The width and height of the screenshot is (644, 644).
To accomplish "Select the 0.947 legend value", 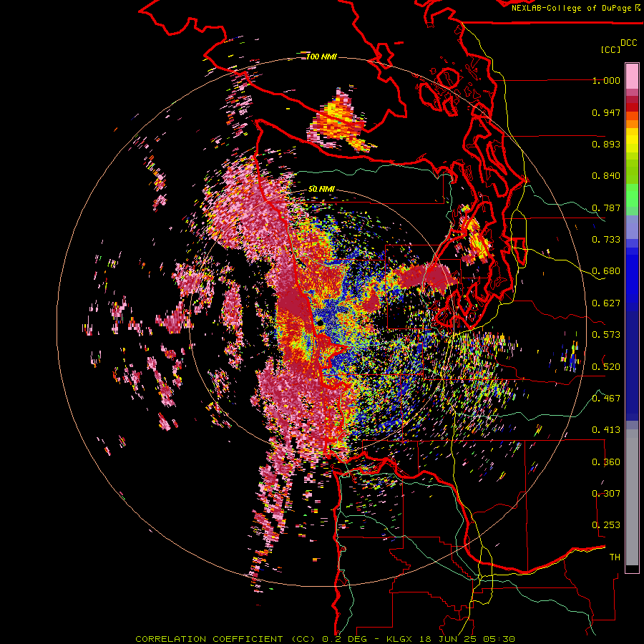I will 606,112.
